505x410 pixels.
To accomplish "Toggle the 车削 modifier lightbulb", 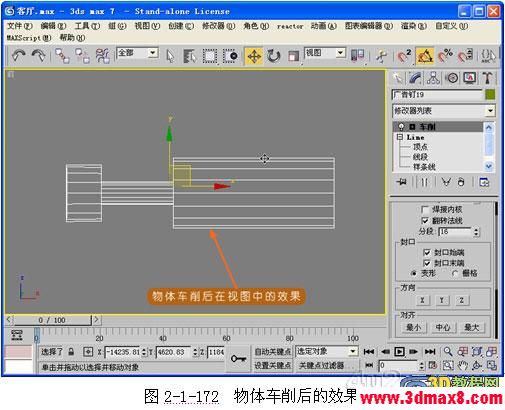I will [x=401, y=127].
